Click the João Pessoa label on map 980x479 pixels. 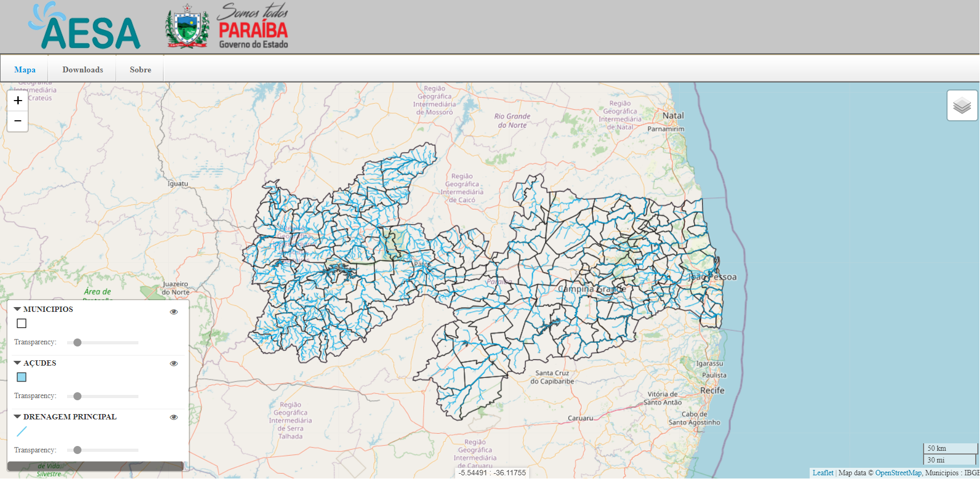[712, 277]
